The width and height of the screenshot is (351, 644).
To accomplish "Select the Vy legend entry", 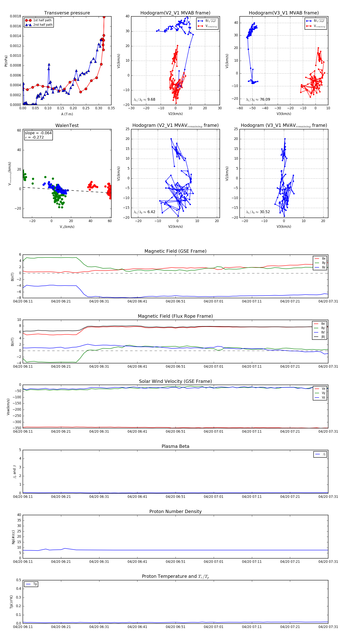I will (x=320, y=393).
